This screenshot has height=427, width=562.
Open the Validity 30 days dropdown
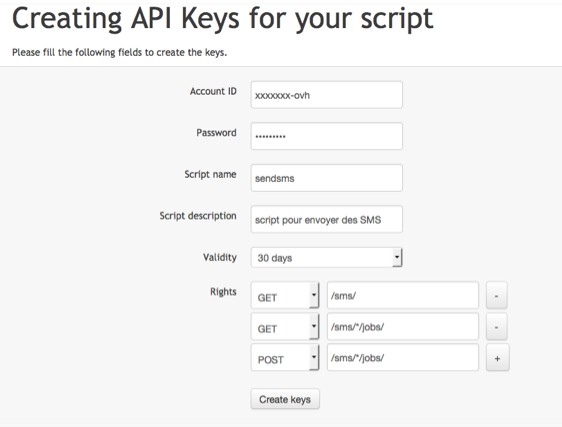327,257
